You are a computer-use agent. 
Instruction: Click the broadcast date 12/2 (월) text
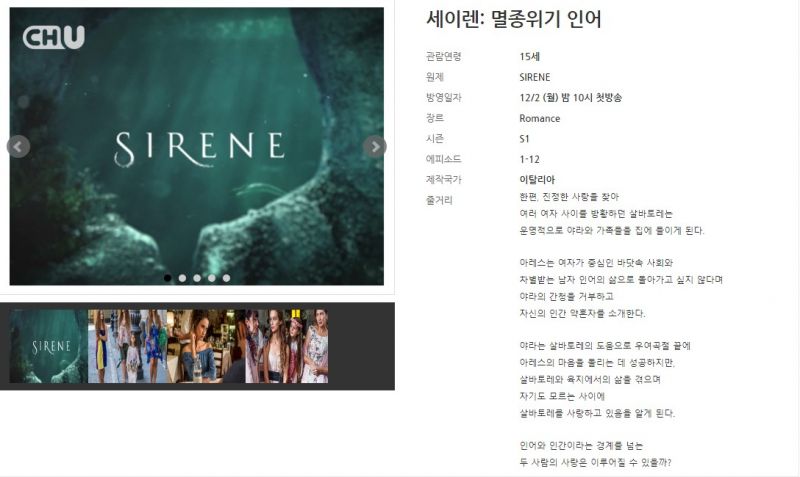pyautogui.click(x=539, y=98)
